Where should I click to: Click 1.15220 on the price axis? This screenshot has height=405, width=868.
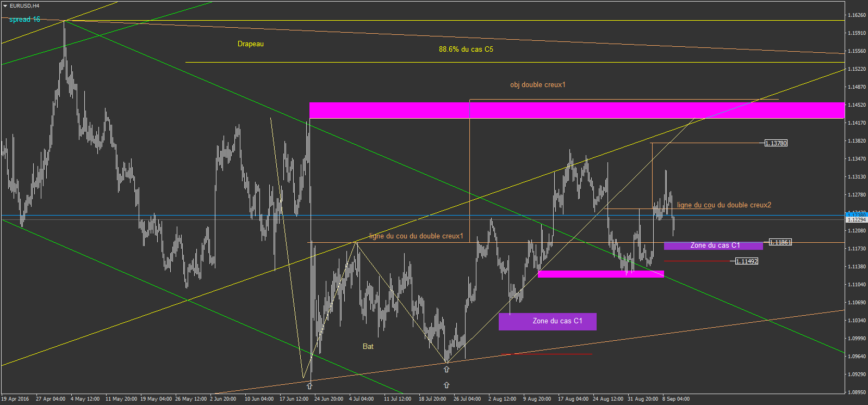857,69
